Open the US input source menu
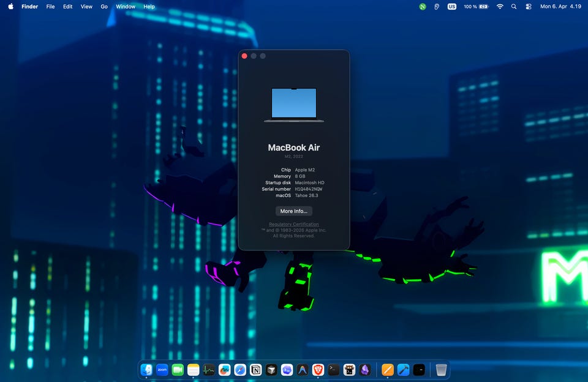 click(452, 7)
